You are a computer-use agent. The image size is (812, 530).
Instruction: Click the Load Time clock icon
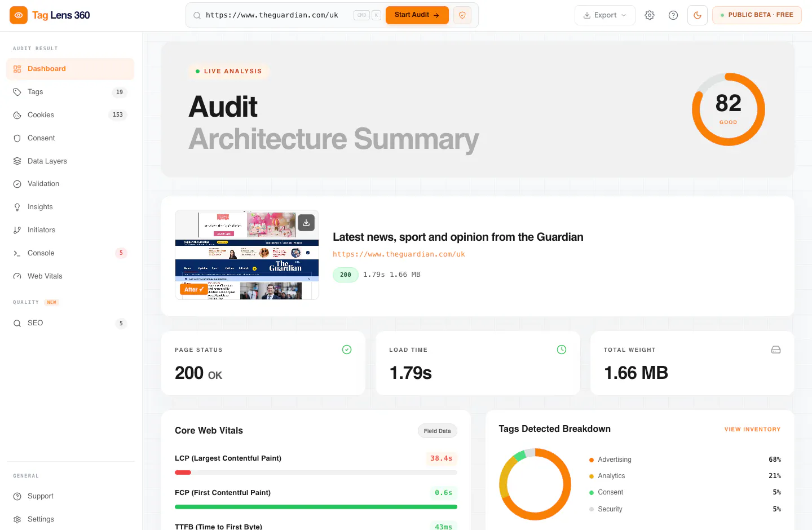(x=562, y=350)
